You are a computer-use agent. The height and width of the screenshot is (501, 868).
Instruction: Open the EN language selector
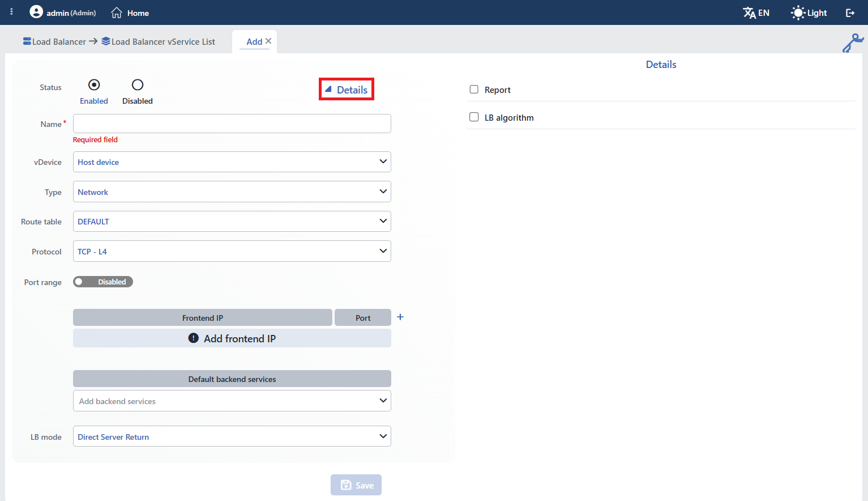click(756, 12)
